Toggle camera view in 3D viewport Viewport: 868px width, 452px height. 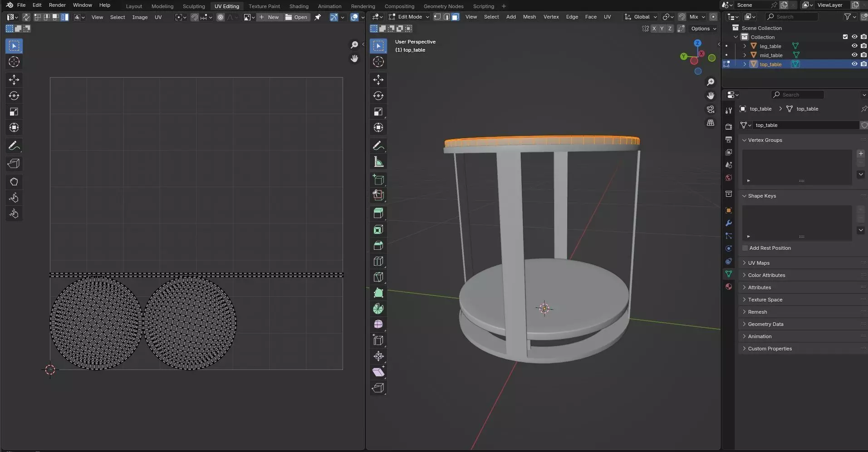coord(711,109)
